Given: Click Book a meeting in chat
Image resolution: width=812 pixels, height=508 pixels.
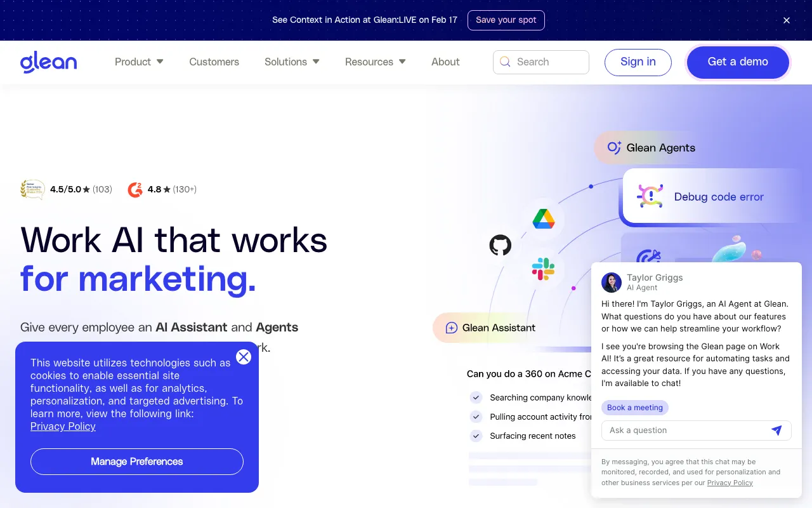Looking at the screenshot, I should (x=635, y=408).
